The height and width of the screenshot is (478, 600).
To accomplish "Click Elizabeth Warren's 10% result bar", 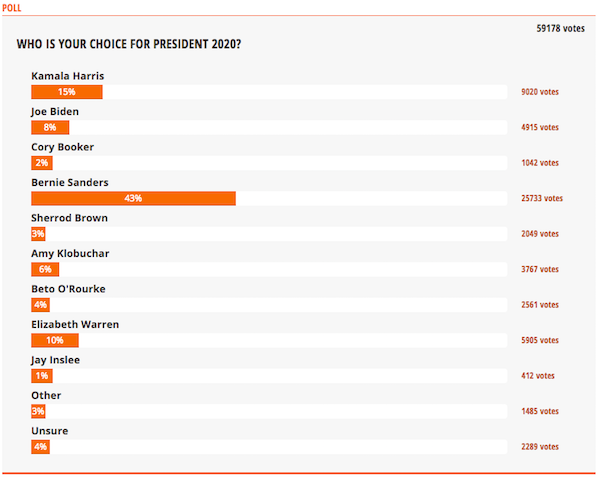I will [x=55, y=340].
